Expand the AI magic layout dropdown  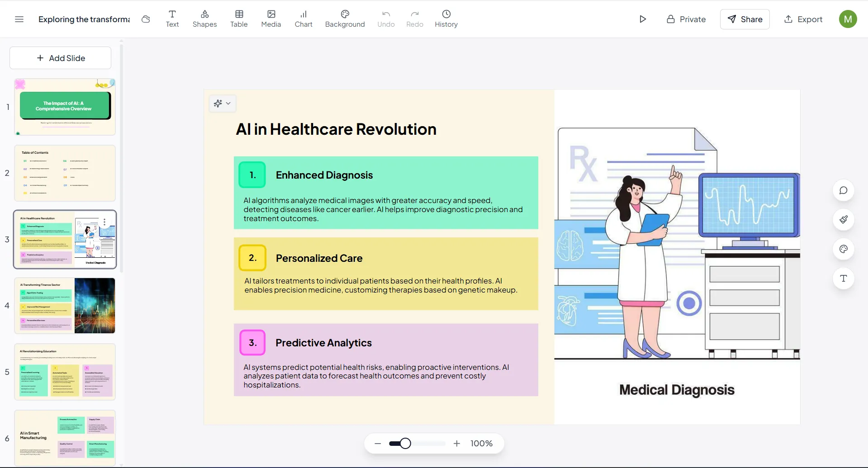(x=223, y=104)
